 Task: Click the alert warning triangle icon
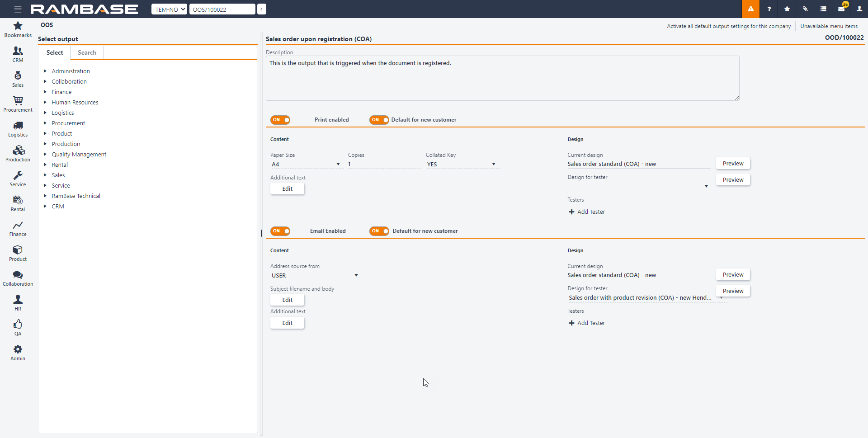click(750, 9)
